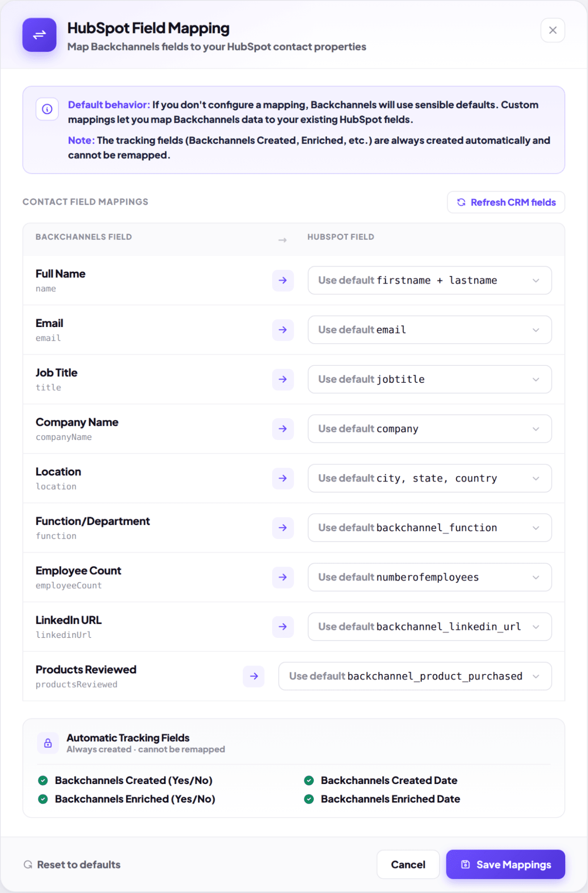Click the arrow icon in the LinkedIn URL row
Viewport: 588px width, 893px height.
click(283, 627)
